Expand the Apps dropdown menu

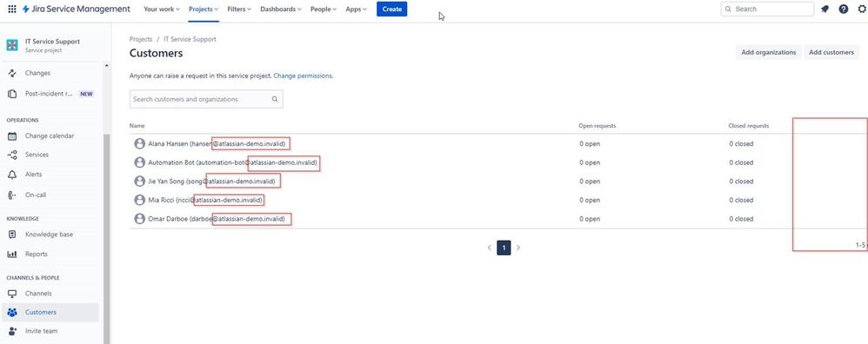[356, 9]
